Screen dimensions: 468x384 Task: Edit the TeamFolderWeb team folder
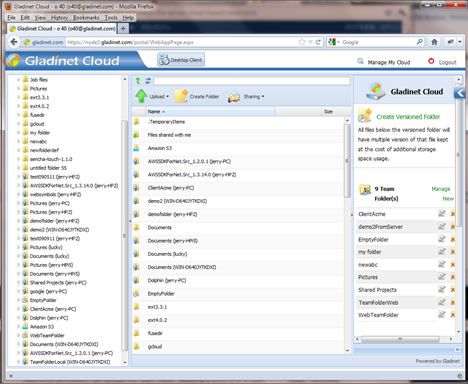pos(442,302)
